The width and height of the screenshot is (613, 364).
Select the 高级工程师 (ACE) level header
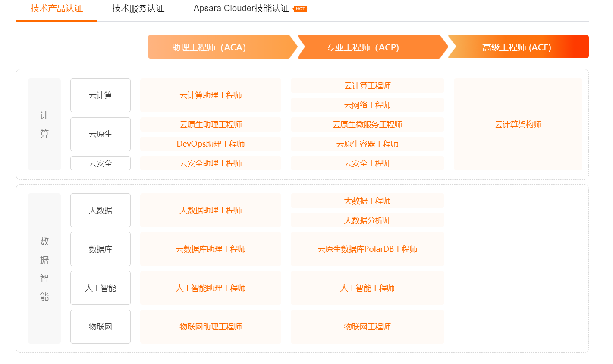(519, 47)
